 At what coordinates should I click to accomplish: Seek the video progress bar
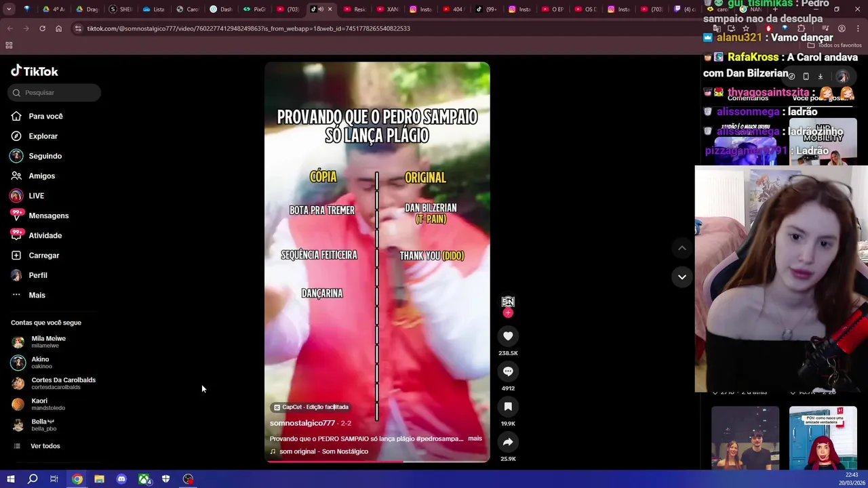coord(377,462)
